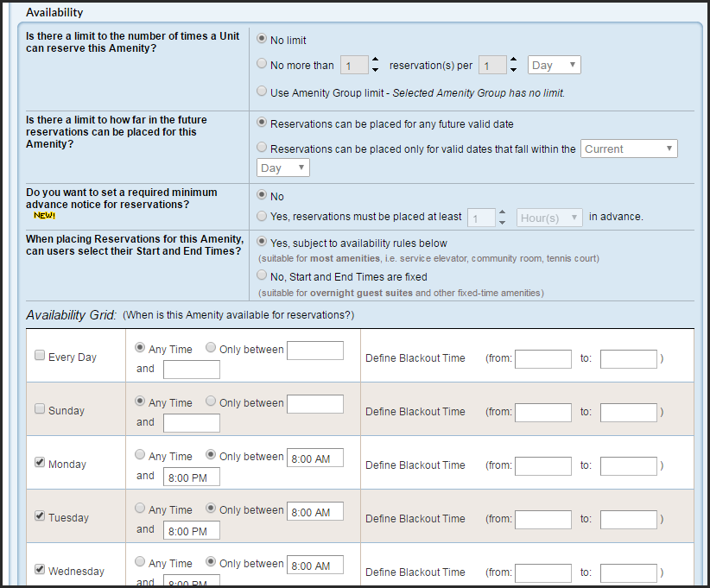
Task: Choose the No more than reservations radio
Action: 262,64
